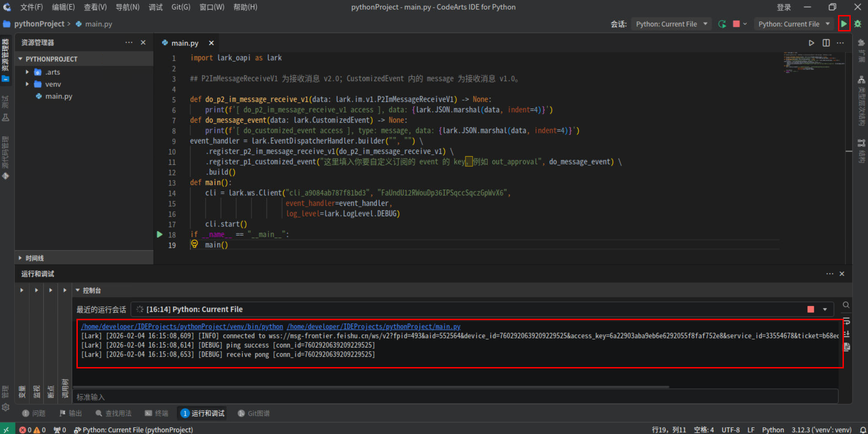Screen dimensions: 868x434
Task: Open the 结构 structure panel in right sidebar
Action: (861, 151)
